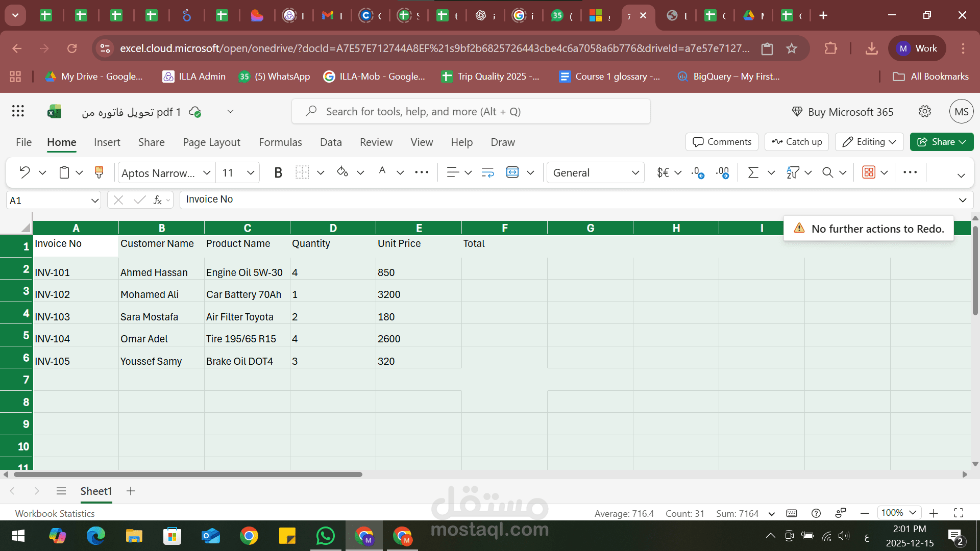
Task: Open the Sort and Filter tool
Action: click(x=793, y=172)
